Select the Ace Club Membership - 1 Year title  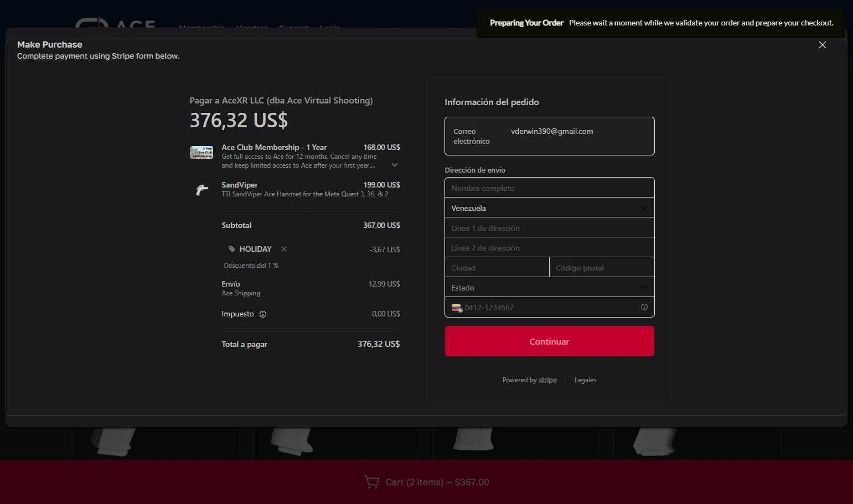click(x=274, y=147)
